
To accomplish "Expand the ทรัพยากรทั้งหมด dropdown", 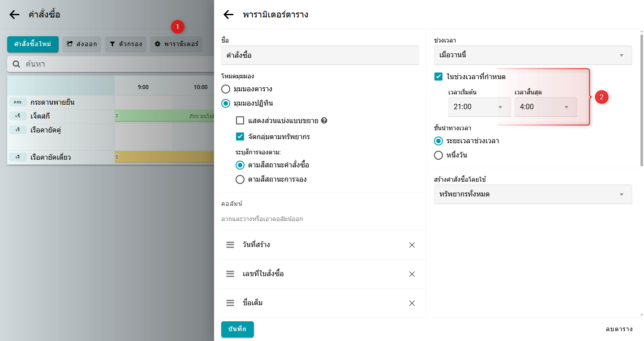I will click(x=533, y=194).
